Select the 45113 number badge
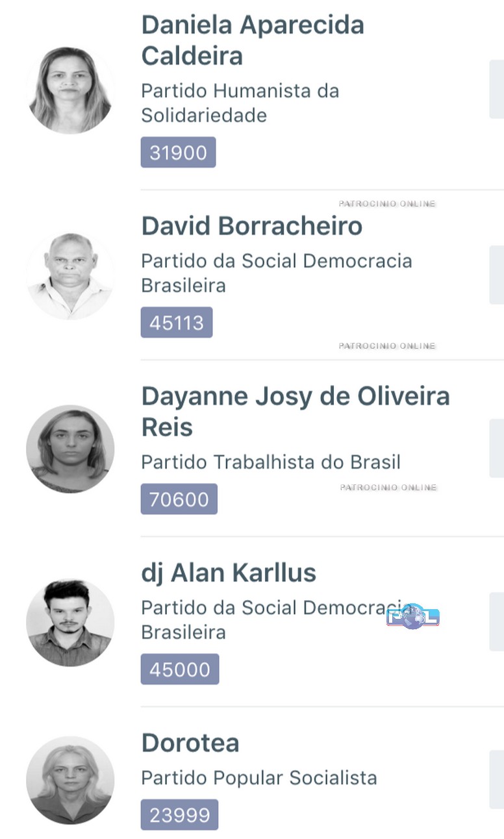The width and height of the screenshot is (504, 839). tap(177, 323)
